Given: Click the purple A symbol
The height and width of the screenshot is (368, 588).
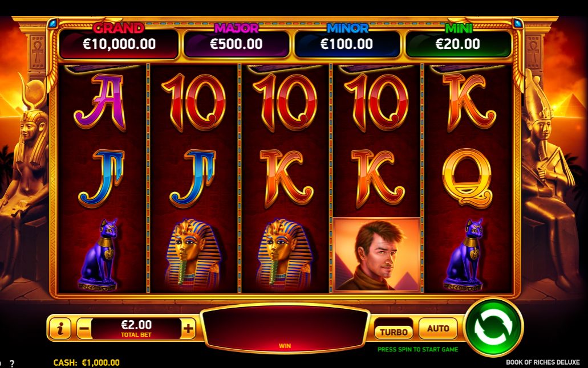Looking at the screenshot, I should [100, 102].
